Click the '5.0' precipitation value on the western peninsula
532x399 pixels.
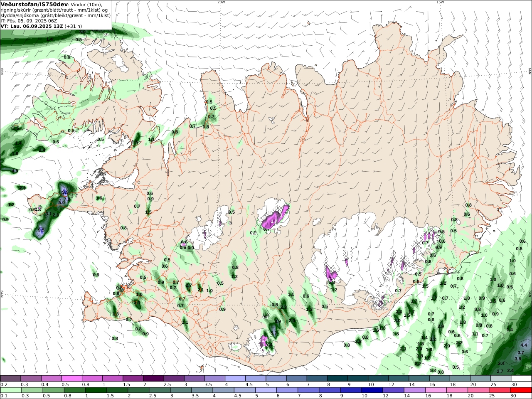tap(62, 202)
